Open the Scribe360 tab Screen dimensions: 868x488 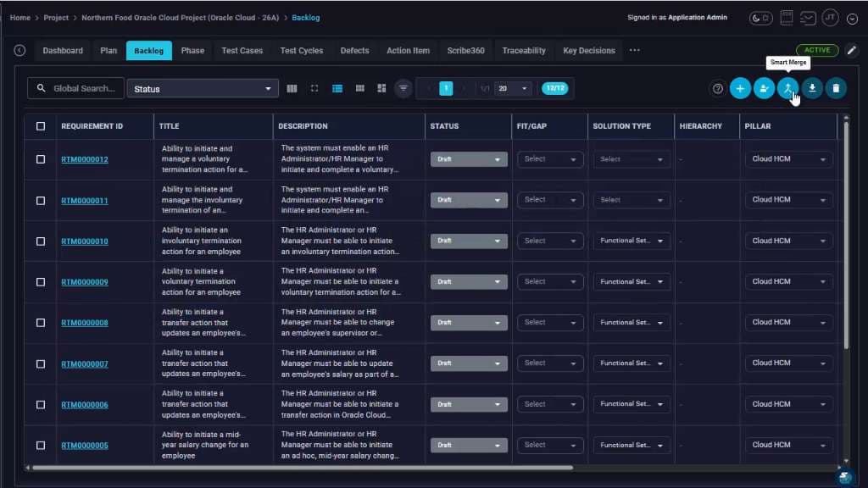point(465,50)
